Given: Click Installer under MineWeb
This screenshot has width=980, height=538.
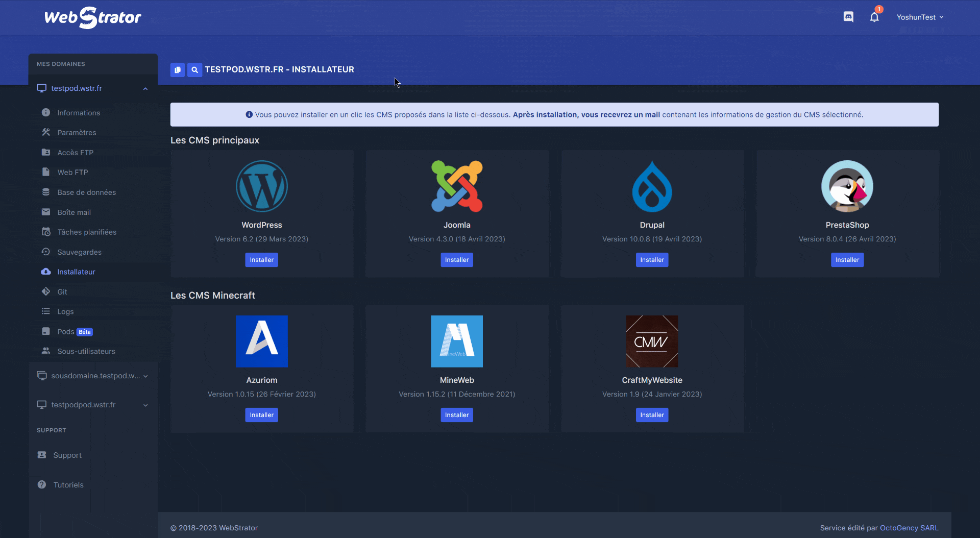Looking at the screenshot, I should (457, 415).
